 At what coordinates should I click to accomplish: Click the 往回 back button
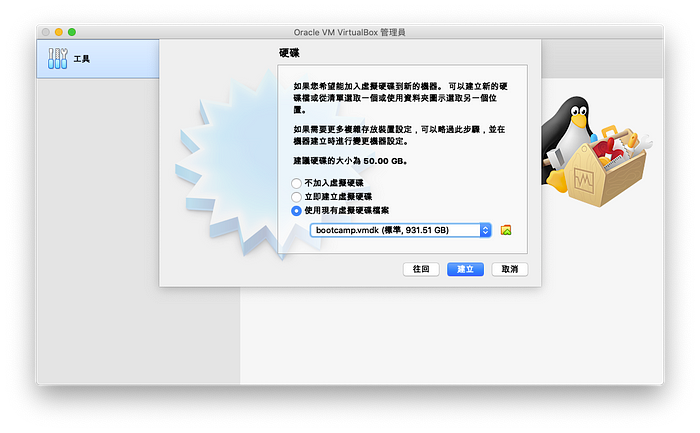[x=421, y=269]
